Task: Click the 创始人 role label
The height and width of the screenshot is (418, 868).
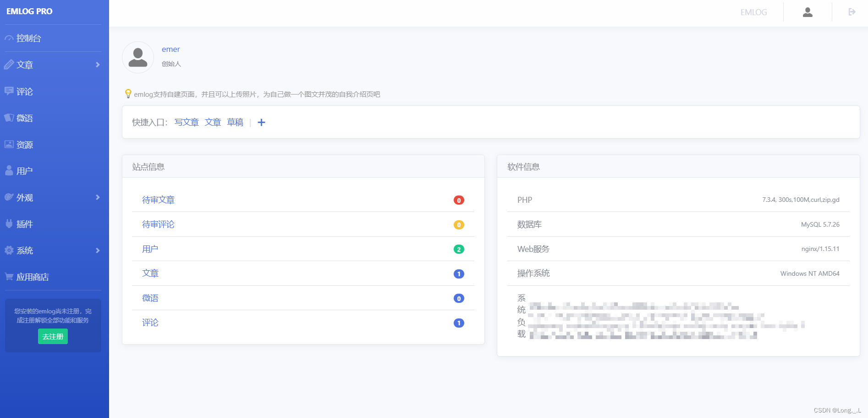Action: pos(171,64)
